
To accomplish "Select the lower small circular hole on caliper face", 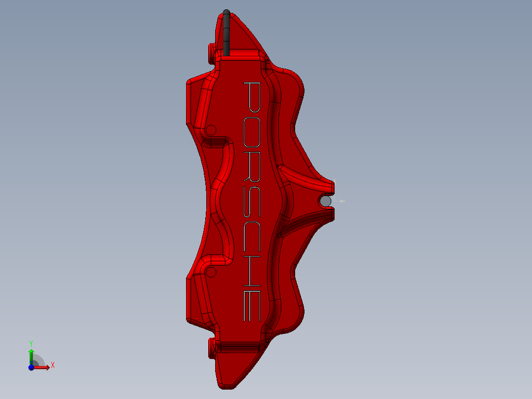I will [x=211, y=272].
